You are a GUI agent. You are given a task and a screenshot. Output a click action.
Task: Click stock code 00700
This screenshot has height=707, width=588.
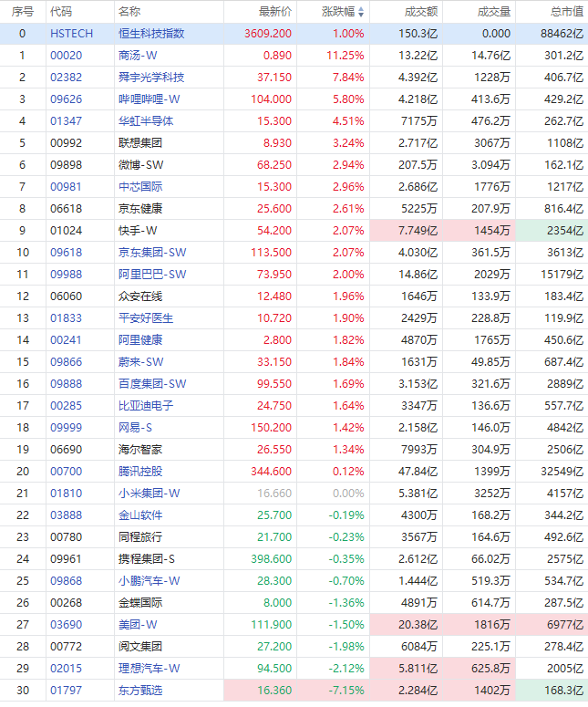pyautogui.click(x=67, y=472)
